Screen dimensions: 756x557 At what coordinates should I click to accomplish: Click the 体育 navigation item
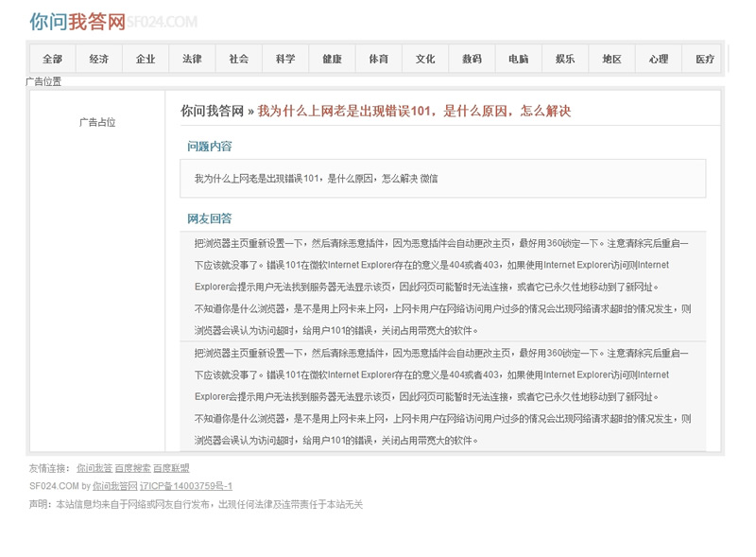coord(379,59)
